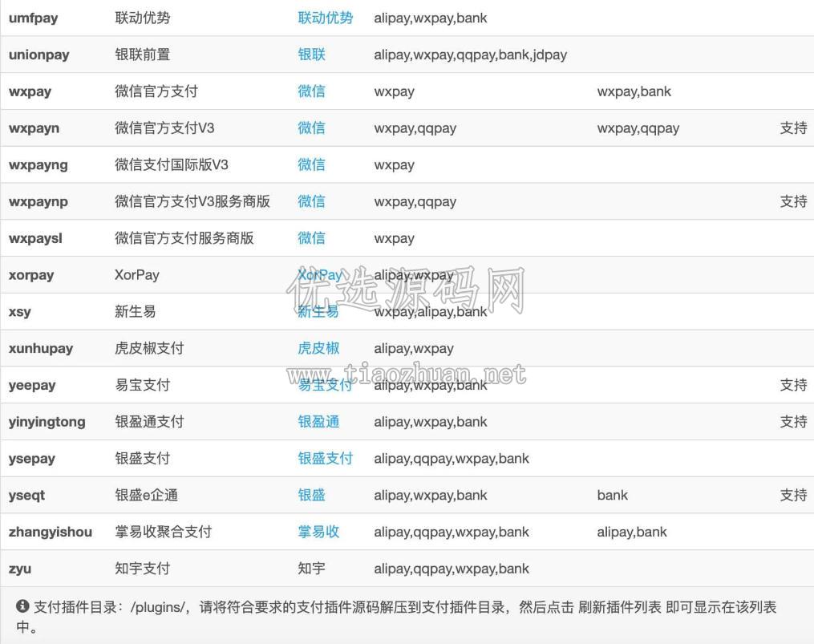
Task: Open the 新生易 provider link
Action: point(318,312)
